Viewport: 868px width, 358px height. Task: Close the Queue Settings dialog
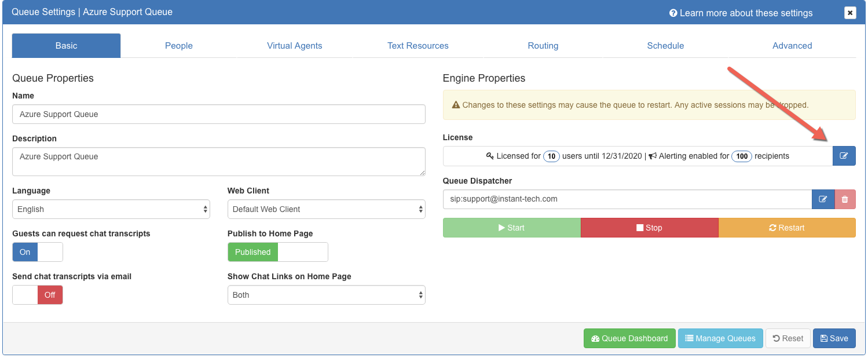pyautogui.click(x=849, y=13)
